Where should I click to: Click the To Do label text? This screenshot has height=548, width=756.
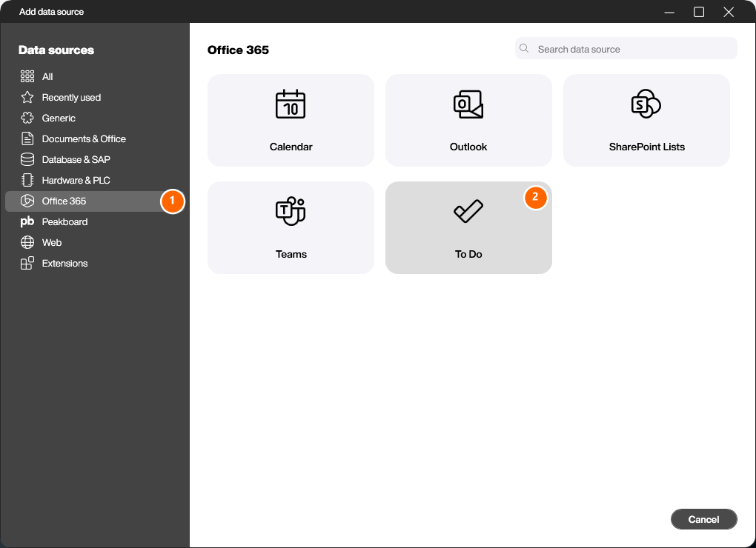click(468, 254)
